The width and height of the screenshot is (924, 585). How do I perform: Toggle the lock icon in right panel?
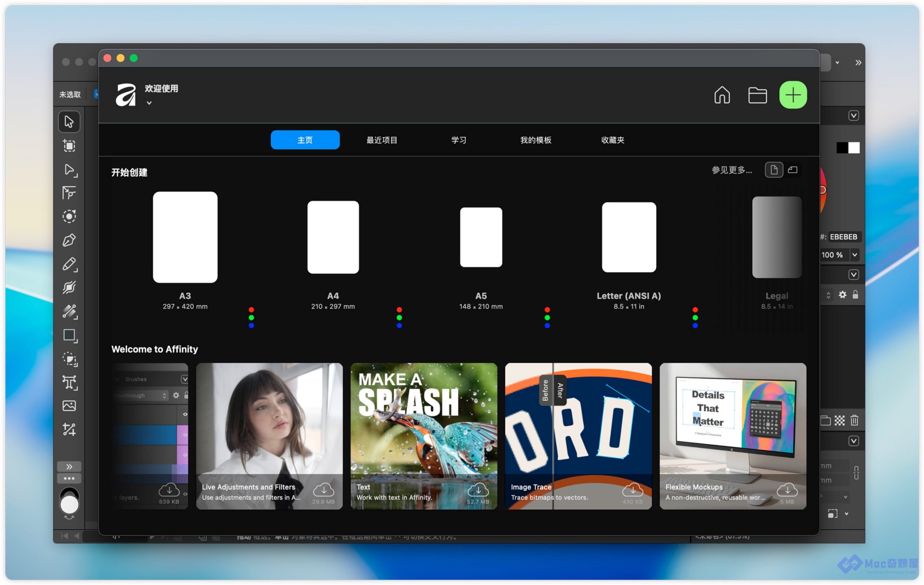[855, 294]
